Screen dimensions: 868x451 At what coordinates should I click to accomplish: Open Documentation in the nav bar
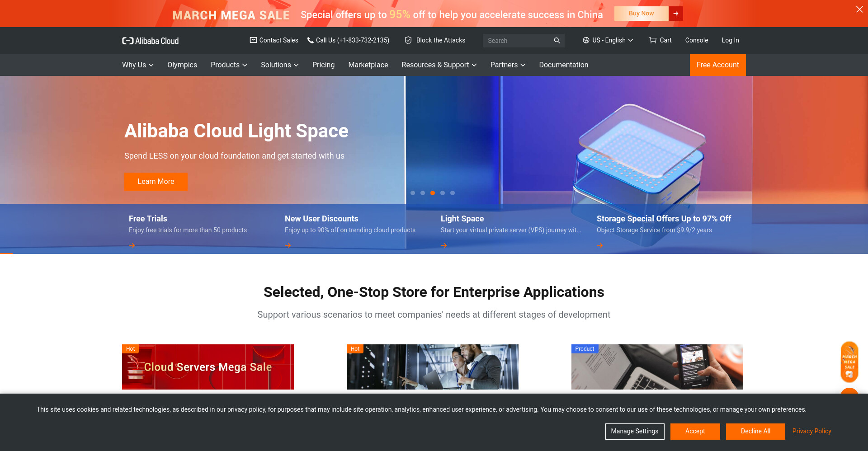563,65
